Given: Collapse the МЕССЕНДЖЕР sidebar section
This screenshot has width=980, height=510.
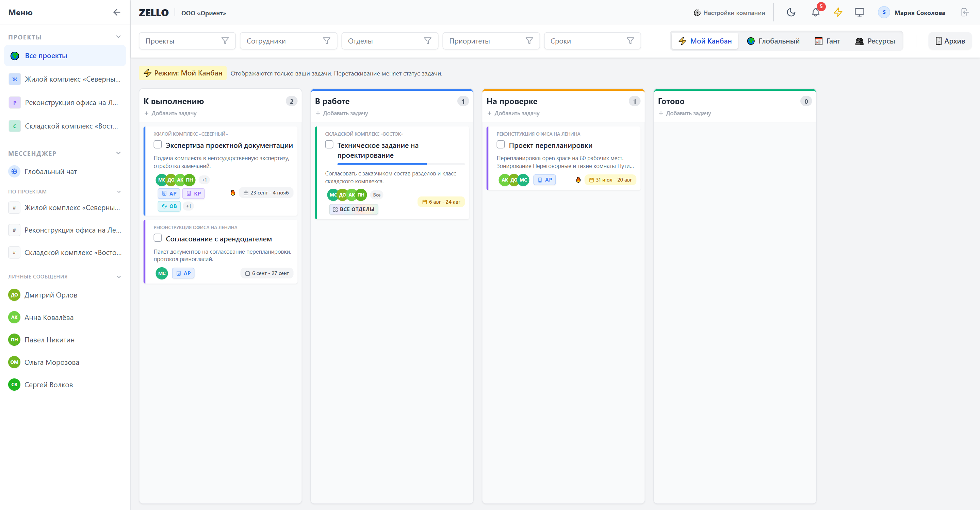Looking at the screenshot, I should 118,153.
